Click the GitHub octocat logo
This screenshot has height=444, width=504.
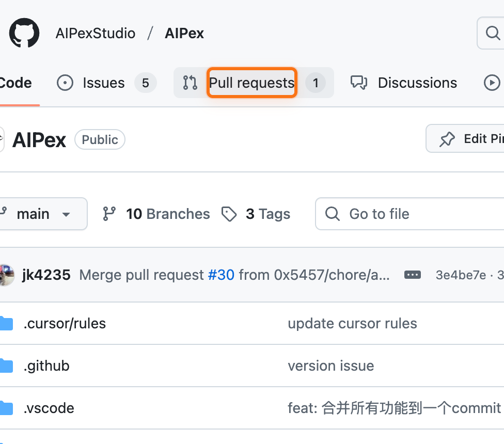coord(24,33)
